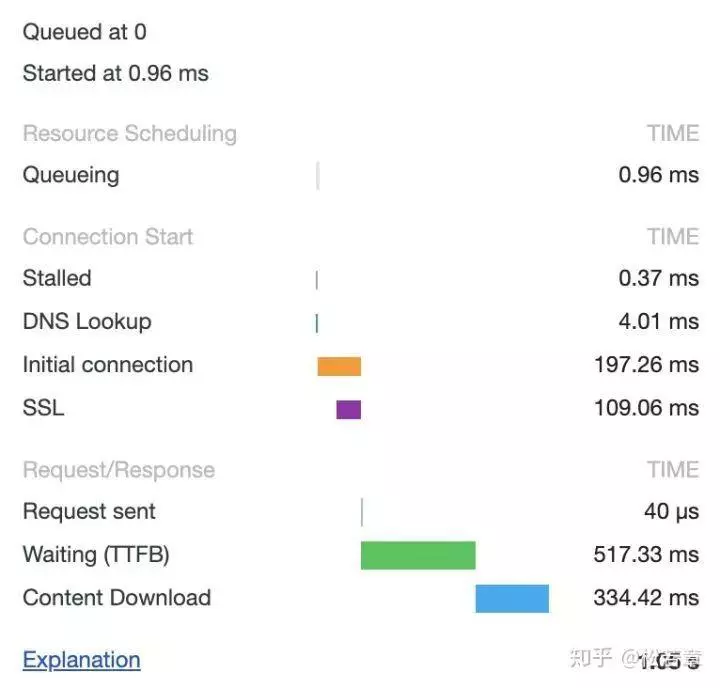Select the Waiting (TTFB) label
The width and height of the screenshot is (720, 688).
pos(96,555)
